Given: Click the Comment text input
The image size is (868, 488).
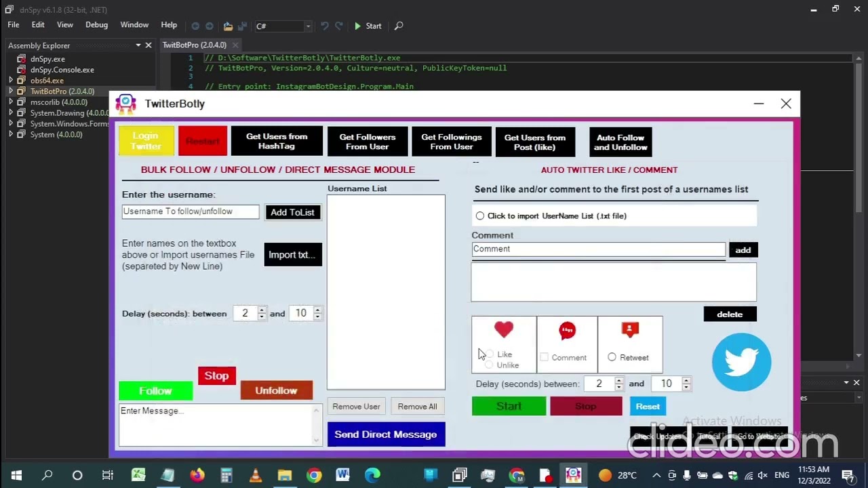Looking at the screenshot, I should [599, 249].
